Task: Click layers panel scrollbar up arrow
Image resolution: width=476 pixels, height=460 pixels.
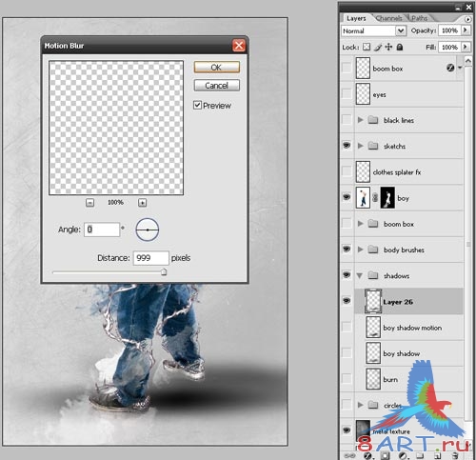Action: [468, 60]
